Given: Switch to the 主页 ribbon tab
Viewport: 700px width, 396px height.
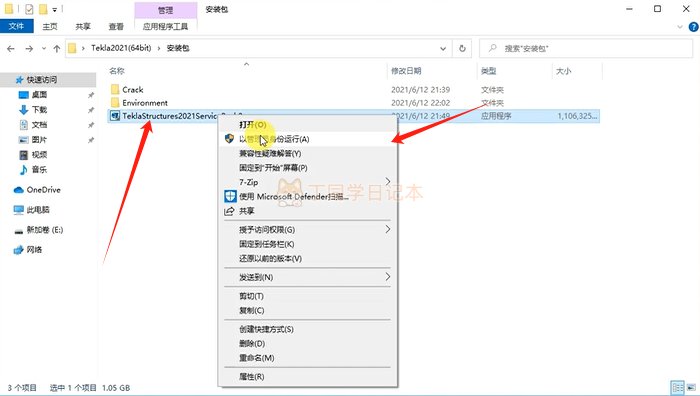Looking at the screenshot, I should 50,26.
